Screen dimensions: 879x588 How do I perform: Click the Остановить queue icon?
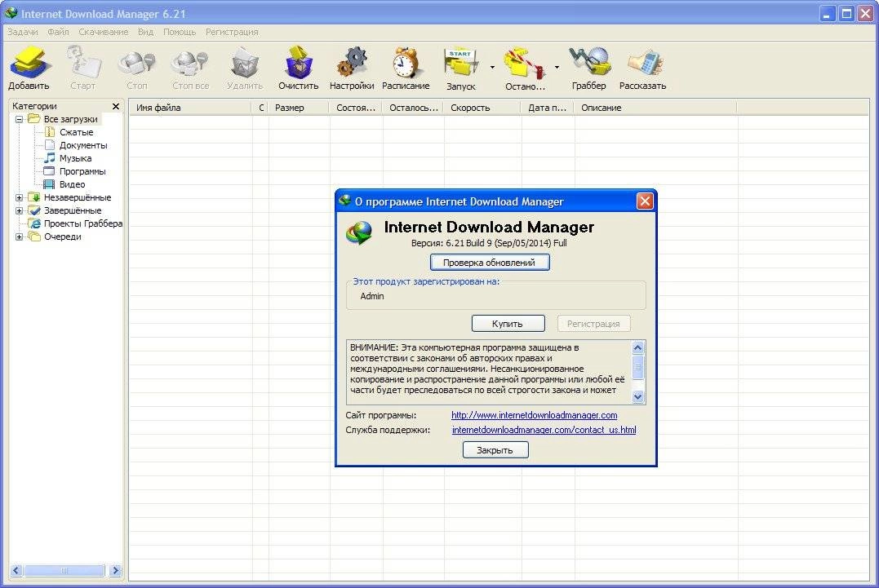525,63
